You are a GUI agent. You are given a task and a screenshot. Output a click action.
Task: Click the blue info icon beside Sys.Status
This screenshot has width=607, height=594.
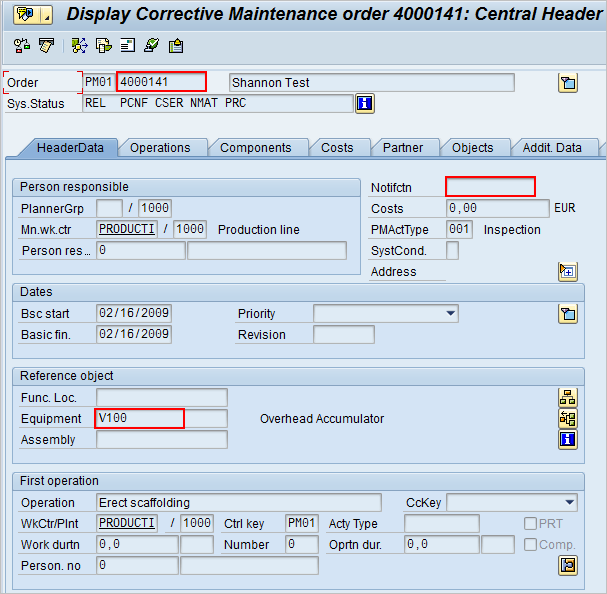point(365,103)
